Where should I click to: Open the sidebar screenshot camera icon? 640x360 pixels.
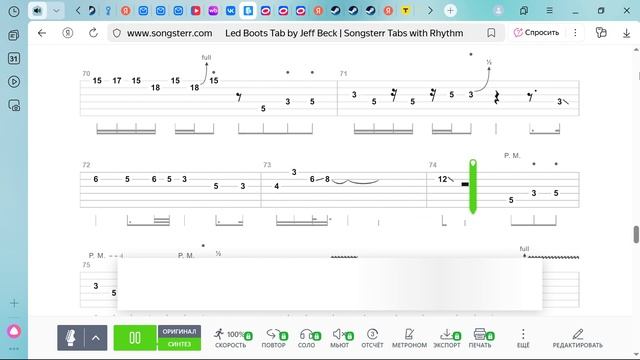pyautogui.click(x=14, y=105)
